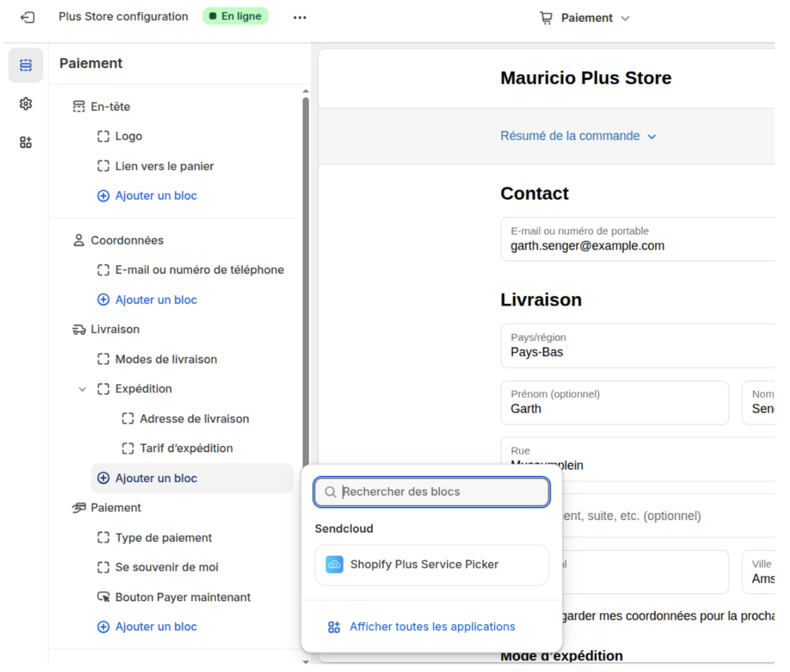Open the Paiement page selector dropdown
The image size is (790, 672).
click(x=585, y=18)
